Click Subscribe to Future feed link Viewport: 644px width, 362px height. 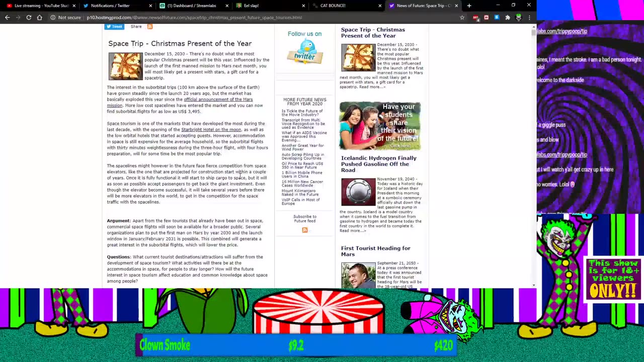(304, 219)
